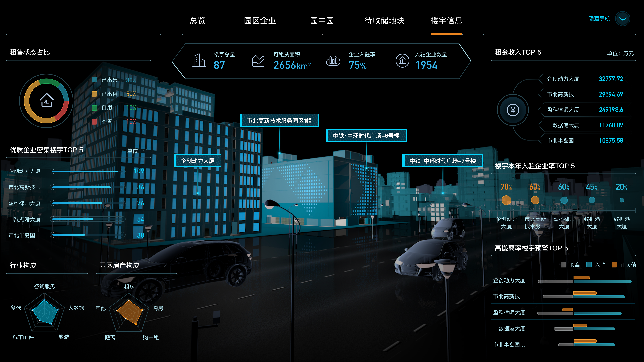The width and height of the screenshot is (644, 362).
Task: Click the ¥ icon in 租金收入TOP 5 panel
Action: (x=513, y=109)
